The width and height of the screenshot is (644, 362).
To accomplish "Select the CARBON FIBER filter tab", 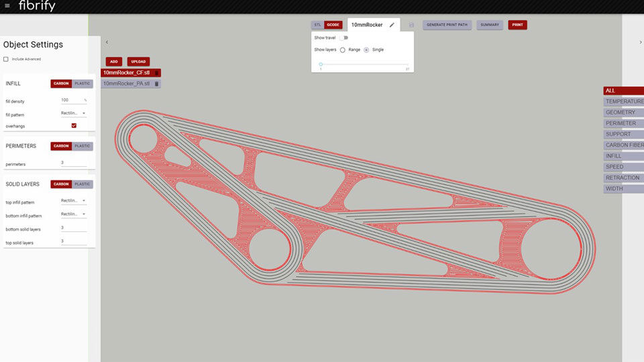I will click(624, 145).
